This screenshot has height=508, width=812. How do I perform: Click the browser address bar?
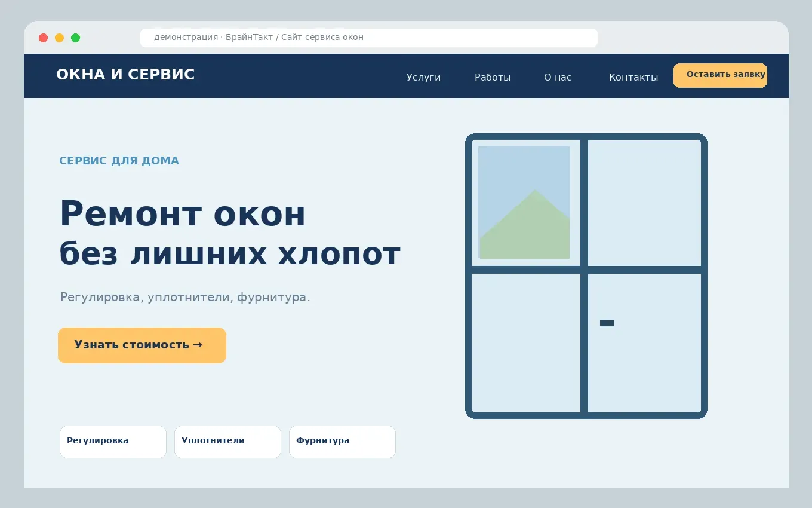tap(369, 38)
